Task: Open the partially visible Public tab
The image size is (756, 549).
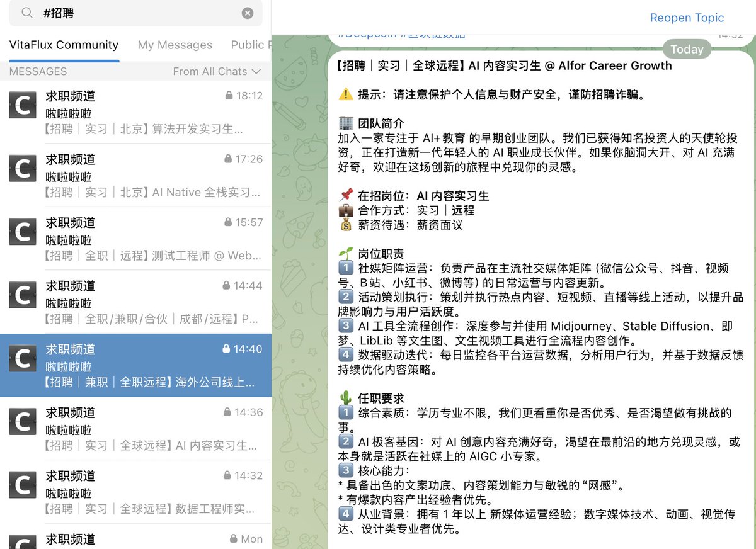Action: tap(251, 45)
